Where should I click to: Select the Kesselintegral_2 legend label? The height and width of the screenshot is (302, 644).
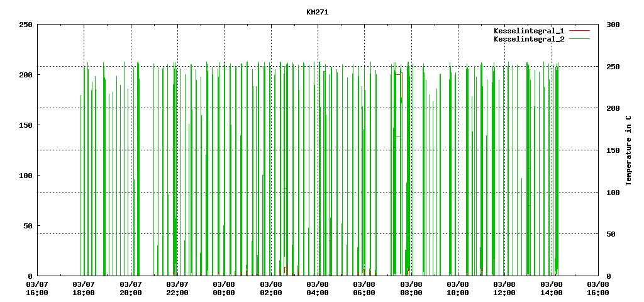point(529,39)
